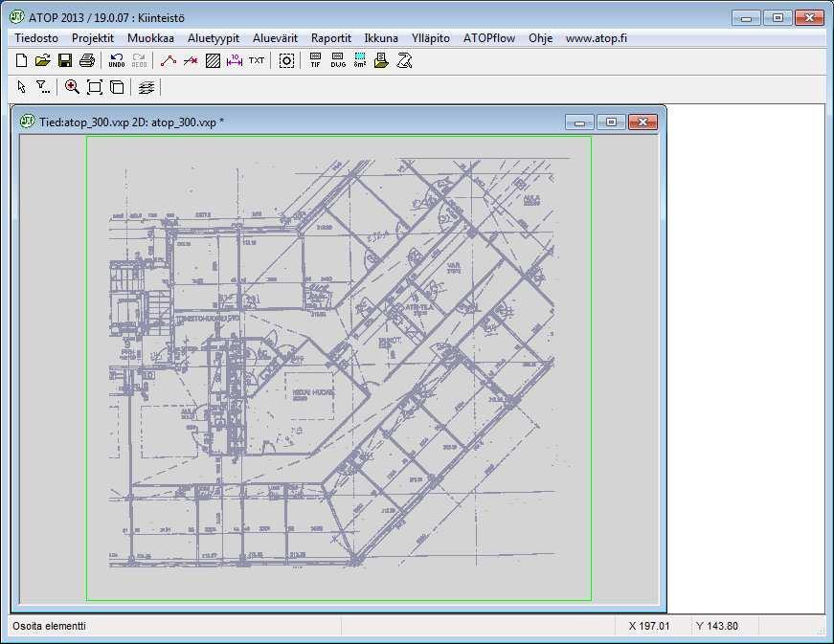Click the TIF image toolbar icon
834x644 pixels.
click(x=315, y=60)
